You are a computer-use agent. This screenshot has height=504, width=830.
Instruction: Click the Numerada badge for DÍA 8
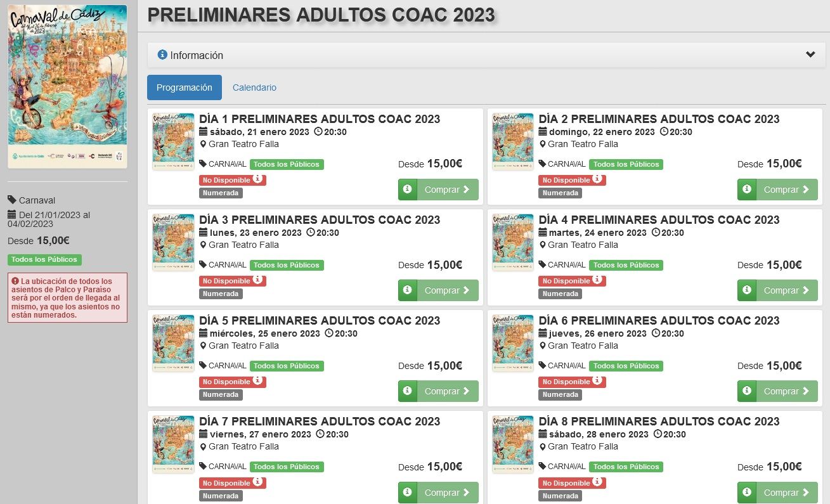[561, 496]
